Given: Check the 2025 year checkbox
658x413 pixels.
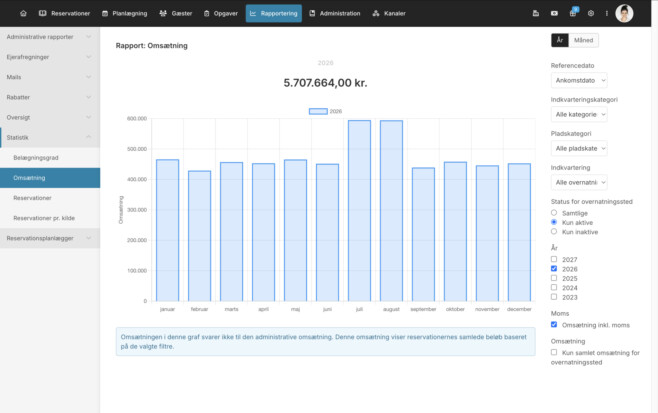Looking at the screenshot, I should click(554, 278).
